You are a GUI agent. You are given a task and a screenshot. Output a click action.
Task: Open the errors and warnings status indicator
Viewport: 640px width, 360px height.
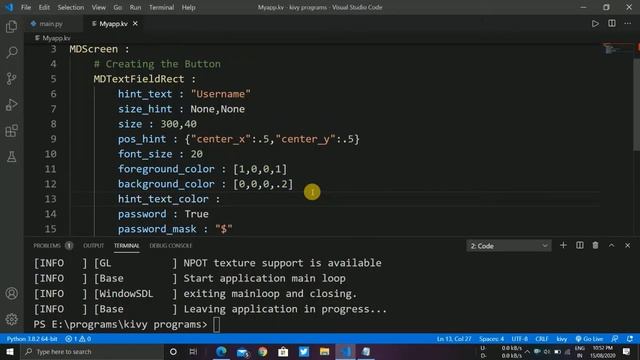[78, 339]
